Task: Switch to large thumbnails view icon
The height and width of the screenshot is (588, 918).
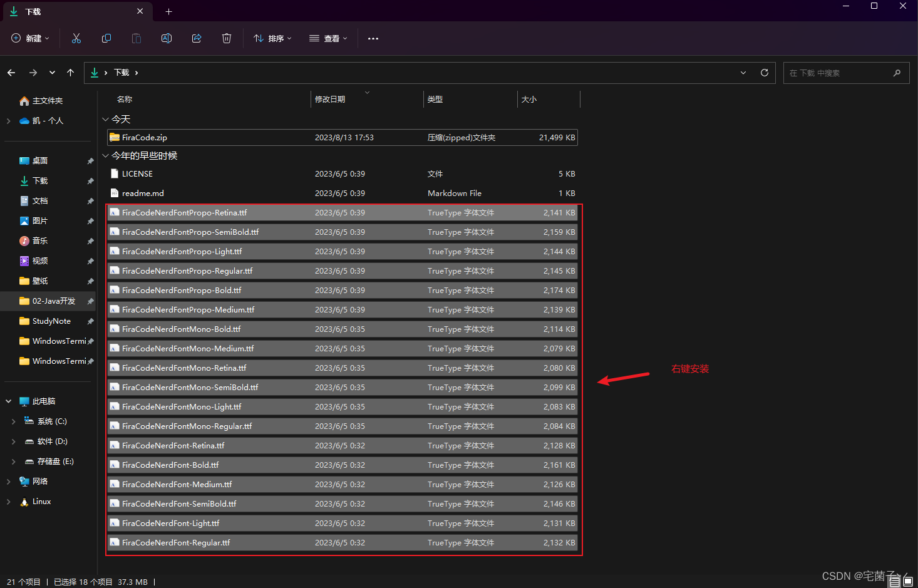Action: 908,581
